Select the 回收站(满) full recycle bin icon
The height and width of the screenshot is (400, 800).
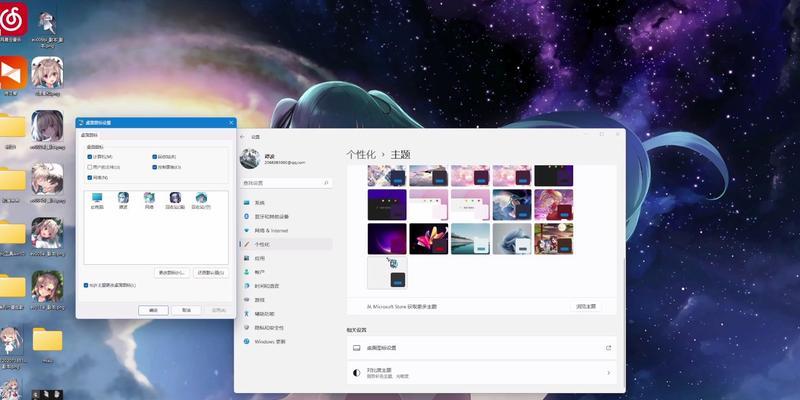point(175,201)
